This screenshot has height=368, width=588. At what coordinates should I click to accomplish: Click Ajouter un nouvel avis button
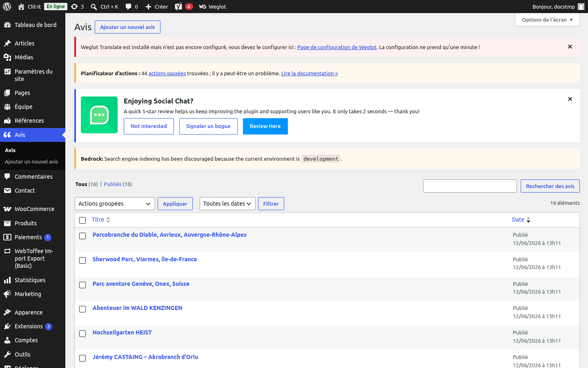pos(127,27)
